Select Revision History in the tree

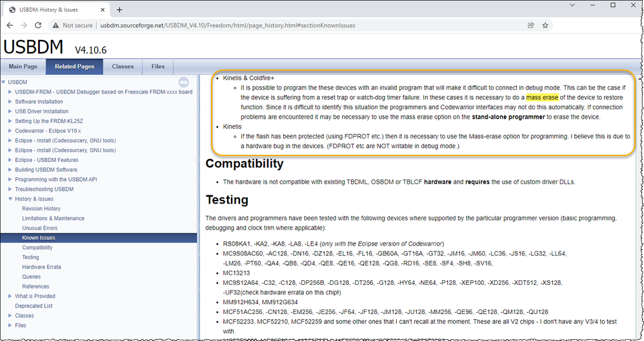pyautogui.click(x=41, y=208)
